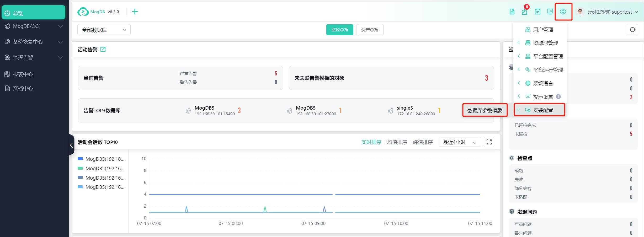The width and height of the screenshot is (644, 237).
Task: Click the 检查点 section icon
Action: tap(512, 158)
